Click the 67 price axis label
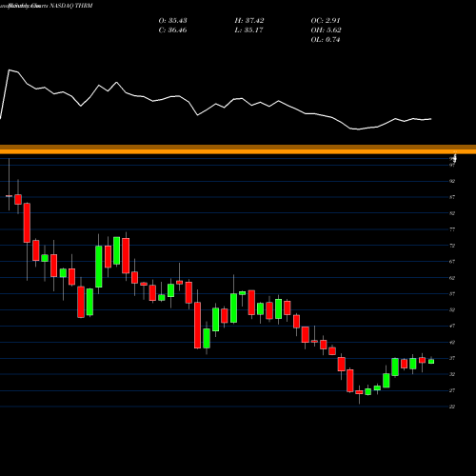The height and width of the screenshot is (476, 476). click(452, 262)
